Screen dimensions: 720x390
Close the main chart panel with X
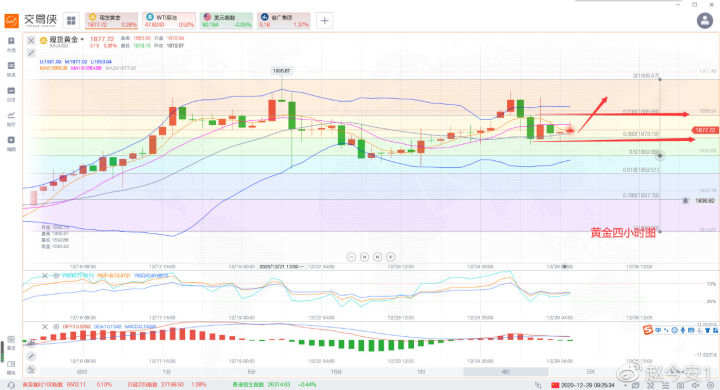pos(31,40)
